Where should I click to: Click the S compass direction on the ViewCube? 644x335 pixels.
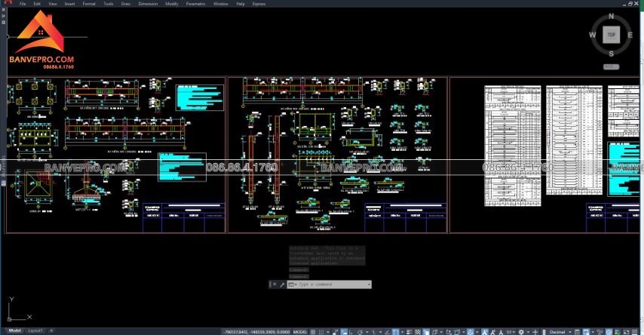(611, 54)
